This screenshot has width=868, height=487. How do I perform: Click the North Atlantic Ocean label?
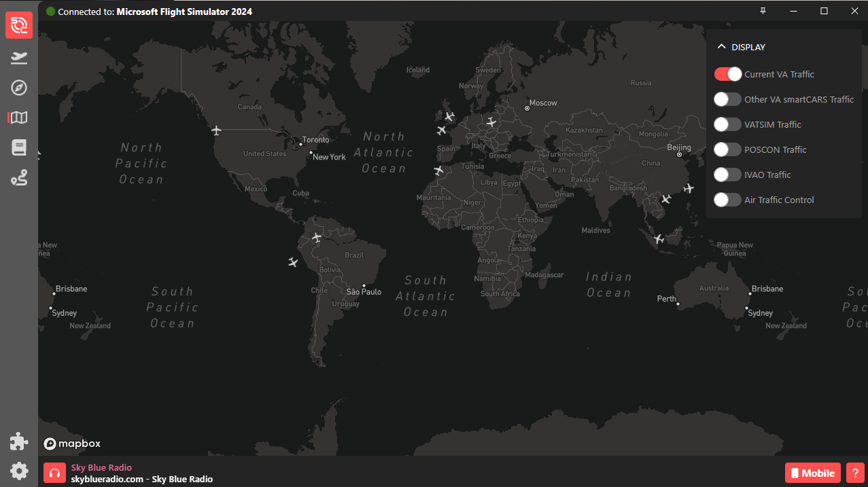384,153
